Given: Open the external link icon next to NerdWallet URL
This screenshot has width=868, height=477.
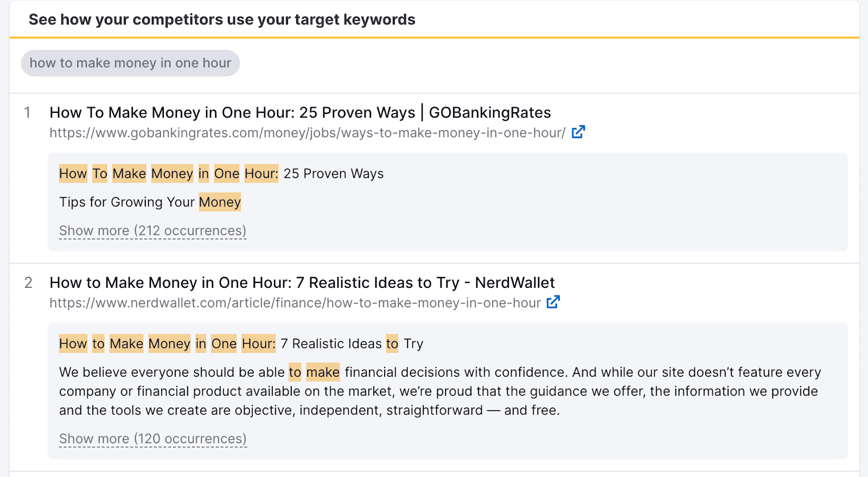Looking at the screenshot, I should 553,302.
